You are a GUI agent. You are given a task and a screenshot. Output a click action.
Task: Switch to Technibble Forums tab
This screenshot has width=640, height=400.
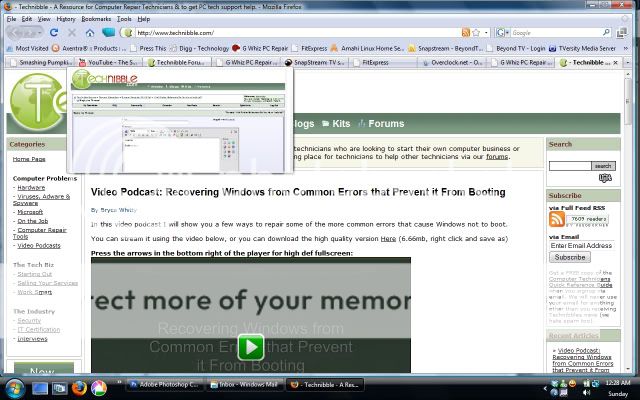click(178, 62)
